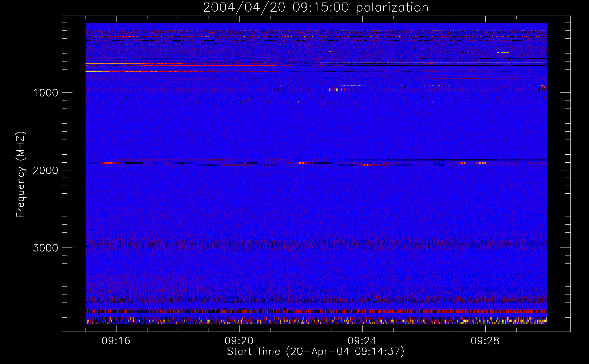Select the "Frequency (MHZ)" y-axis label
The width and height of the screenshot is (589, 364).
click(20, 175)
